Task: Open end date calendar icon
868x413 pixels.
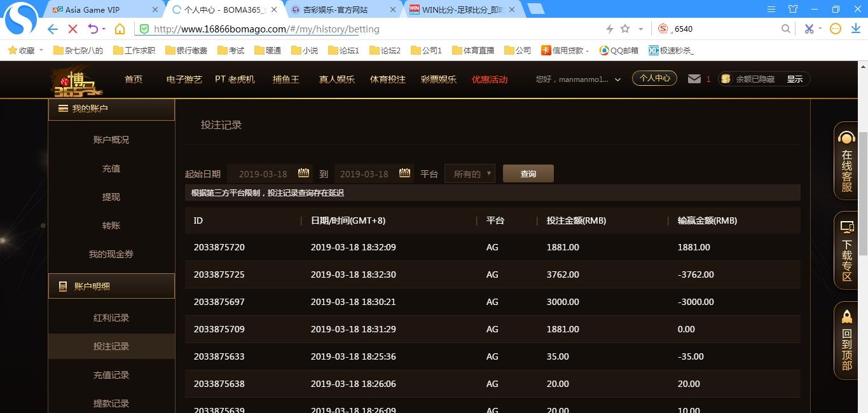Action: coord(404,173)
